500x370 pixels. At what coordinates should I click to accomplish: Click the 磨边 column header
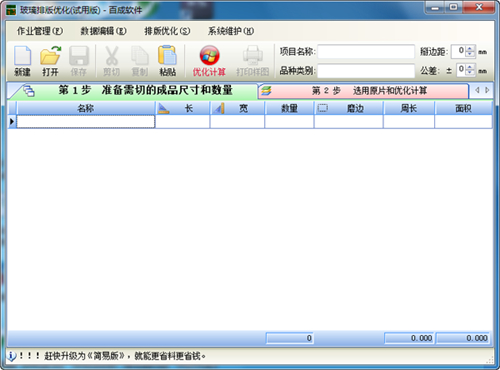pos(349,108)
